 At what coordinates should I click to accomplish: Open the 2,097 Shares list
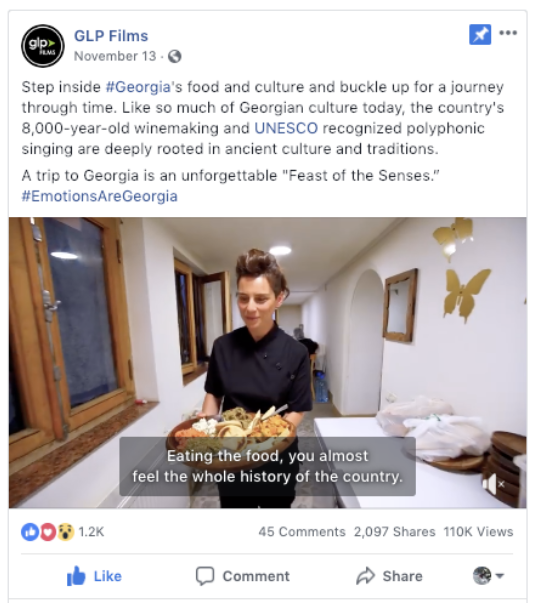pos(394,532)
